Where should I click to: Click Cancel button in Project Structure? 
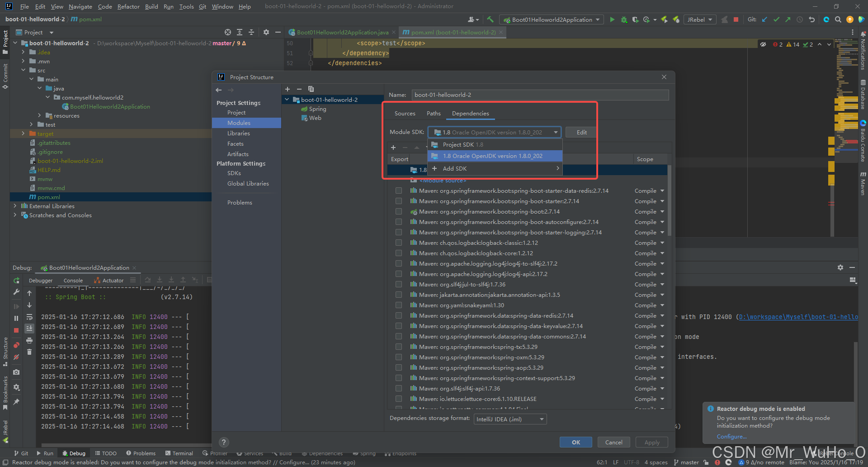tap(614, 442)
